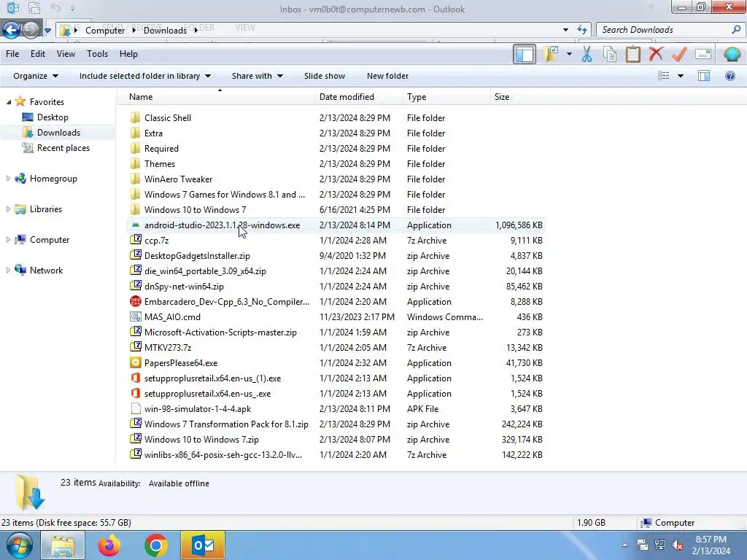Viewport: 747px width, 560px height.
Task: Expand the Computer tree node
Action: [x=8, y=239]
